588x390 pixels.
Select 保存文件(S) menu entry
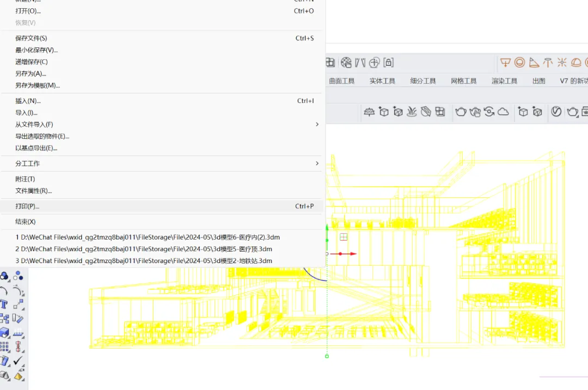click(161, 38)
